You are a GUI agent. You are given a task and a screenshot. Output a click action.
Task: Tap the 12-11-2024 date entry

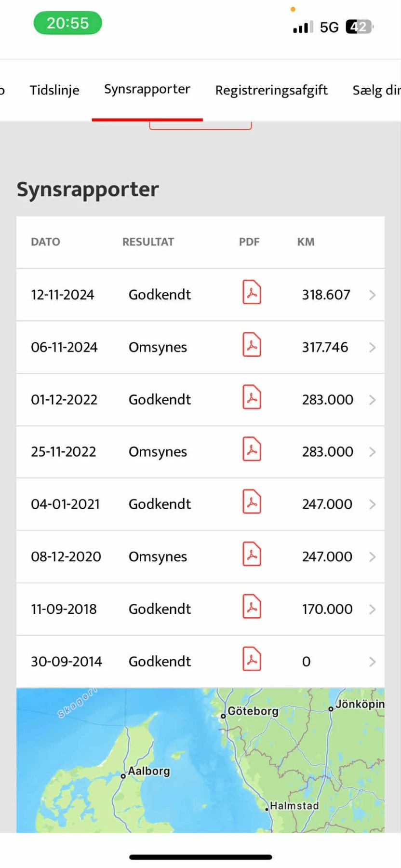tap(63, 295)
